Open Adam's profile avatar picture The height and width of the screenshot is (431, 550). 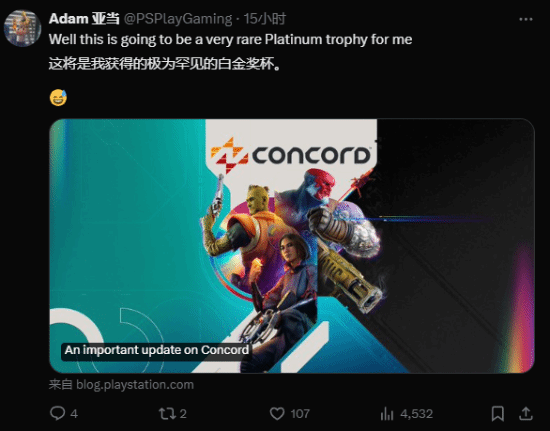[x=22, y=28]
